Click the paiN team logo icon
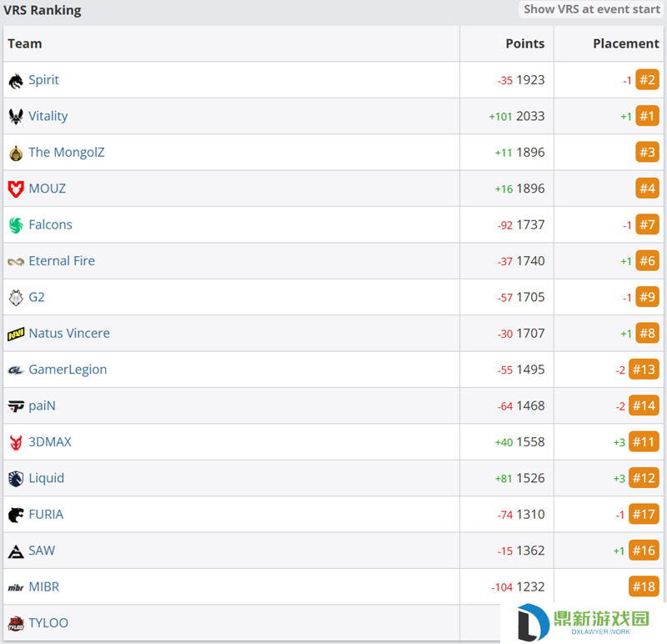Viewport: 667px width, 644px height. click(16, 406)
